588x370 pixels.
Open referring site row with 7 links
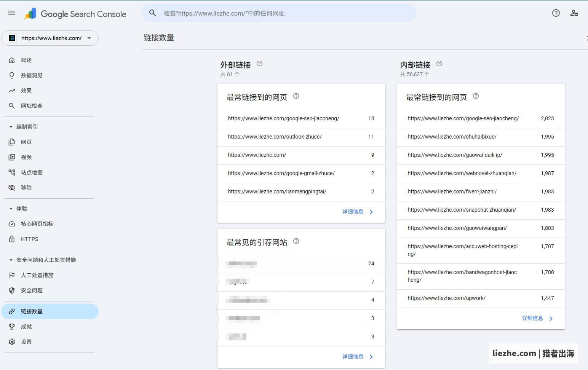[301, 282]
